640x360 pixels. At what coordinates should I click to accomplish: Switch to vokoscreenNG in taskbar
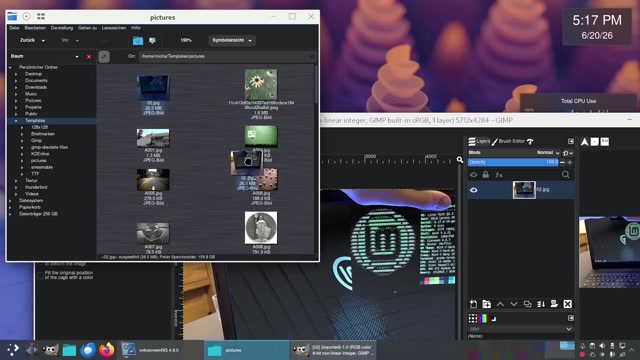click(160, 350)
